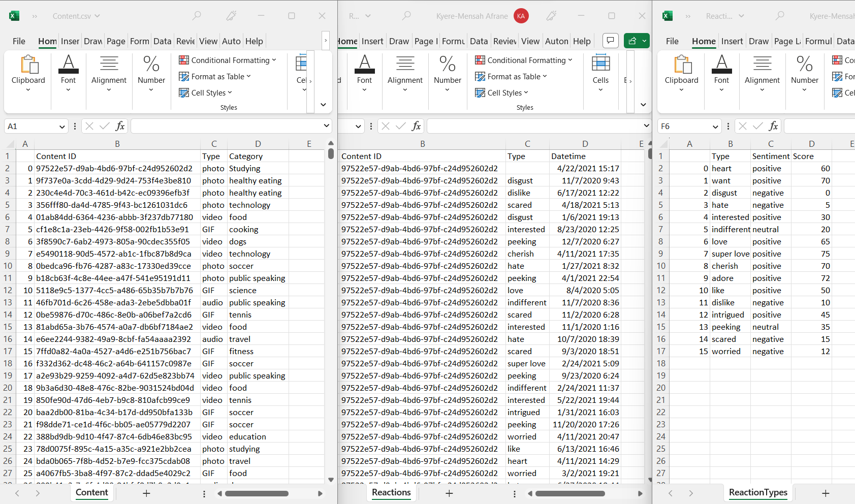Screen dimensions: 855x504
Task: Open File menu in Content.csv window
Action: 19,41
